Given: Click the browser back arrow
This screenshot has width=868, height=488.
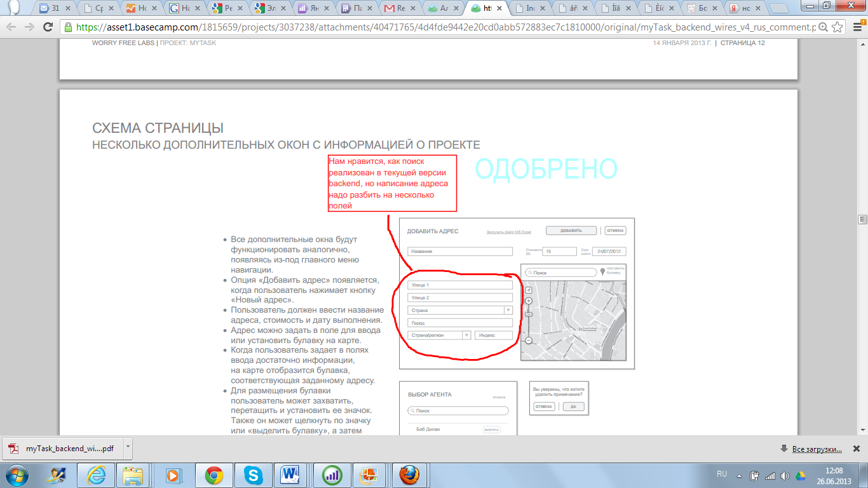Looking at the screenshot, I should [x=11, y=27].
